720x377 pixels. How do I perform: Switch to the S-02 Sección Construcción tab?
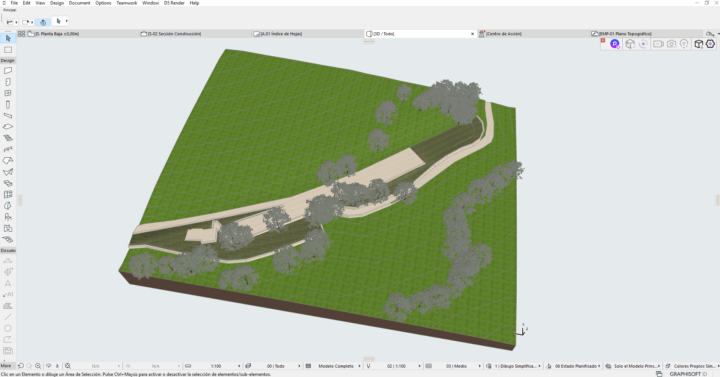pos(196,34)
